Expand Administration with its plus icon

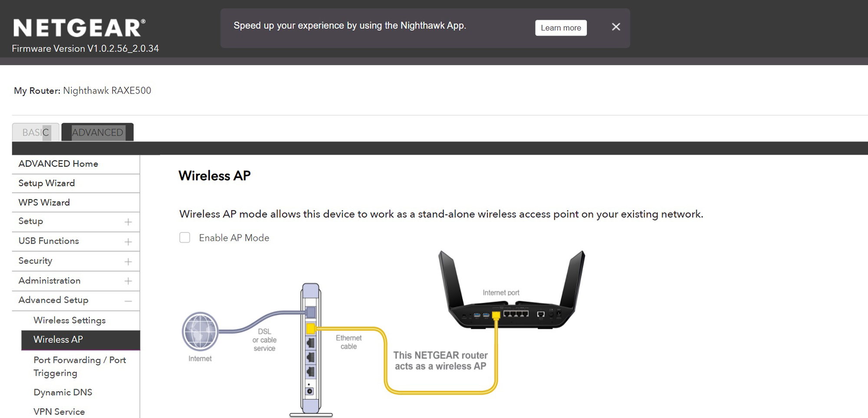tap(128, 281)
